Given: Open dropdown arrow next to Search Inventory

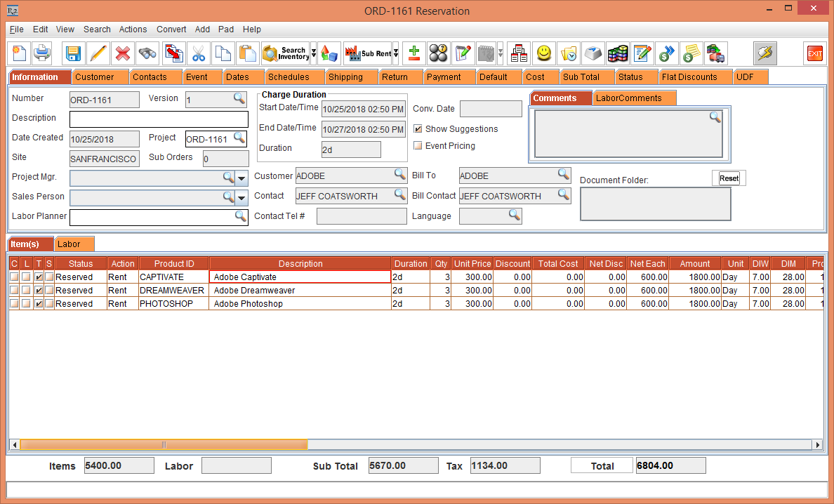Looking at the screenshot, I should (313, 53).
